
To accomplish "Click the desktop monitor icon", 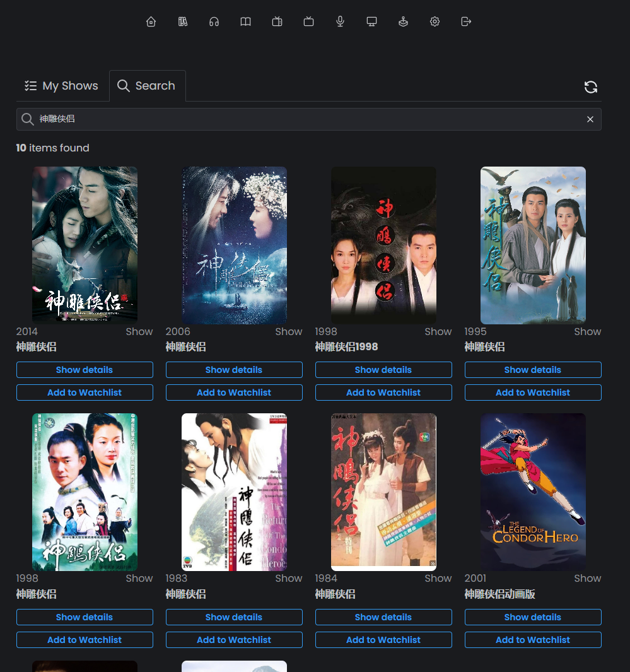I will [371, 21].
